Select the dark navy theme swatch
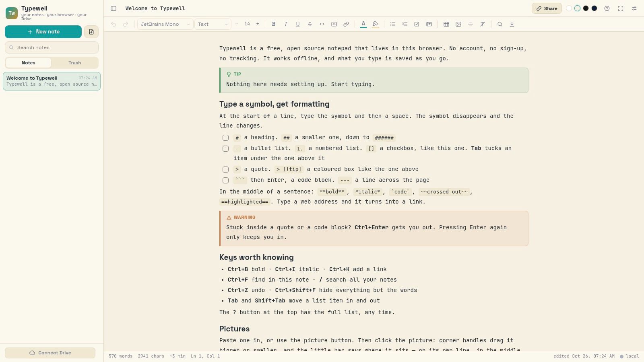644x362 pixels. click(594, 8)
